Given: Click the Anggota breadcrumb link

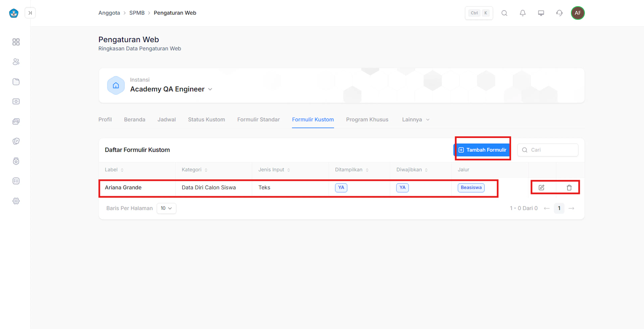Looking at the screenshot, I should click(109, 13).
